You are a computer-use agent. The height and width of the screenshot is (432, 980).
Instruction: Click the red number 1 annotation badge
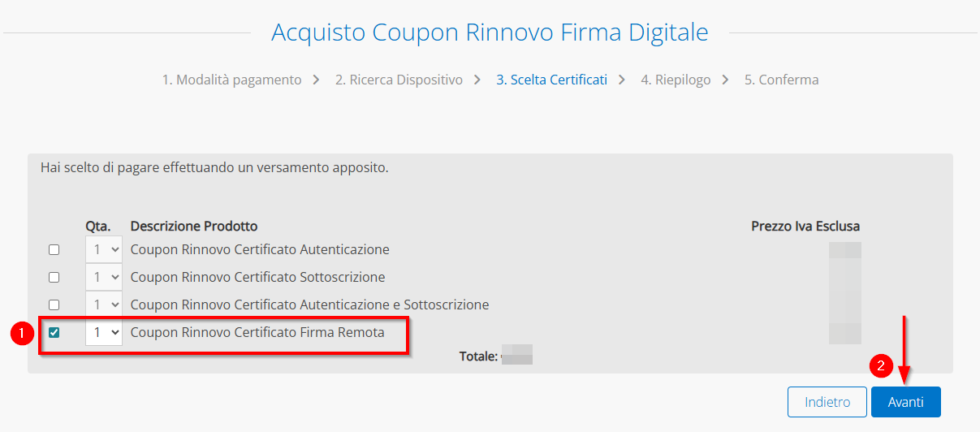[x=23, y=333]
